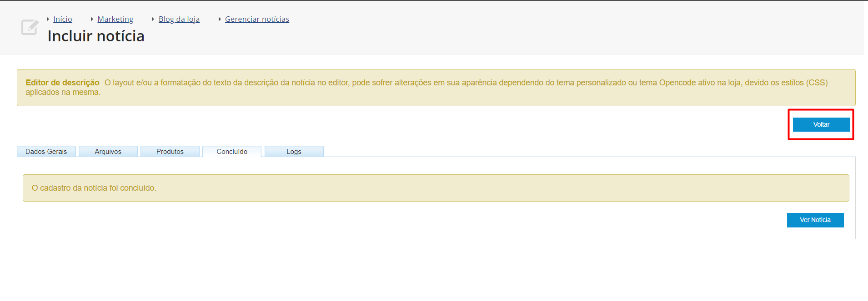Click the arrow icon before Gerenciar notícias

219,19
